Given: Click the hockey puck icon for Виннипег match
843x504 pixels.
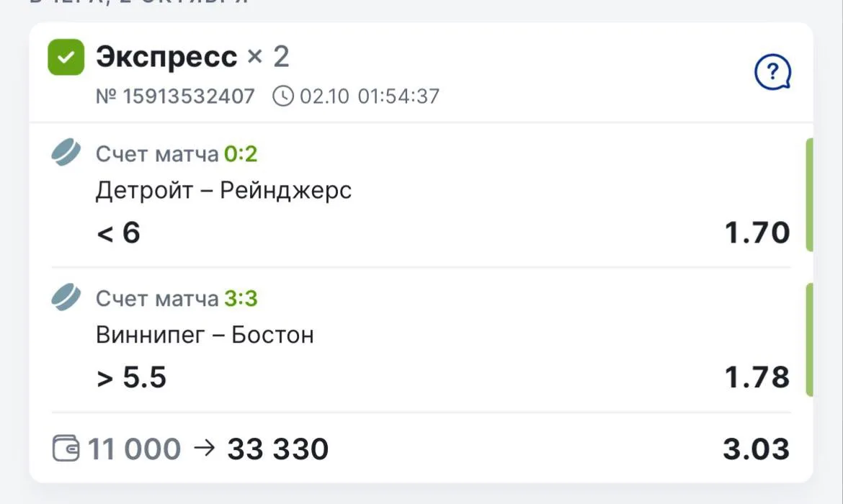Looking at the screenshot, I should coord(66,297).
